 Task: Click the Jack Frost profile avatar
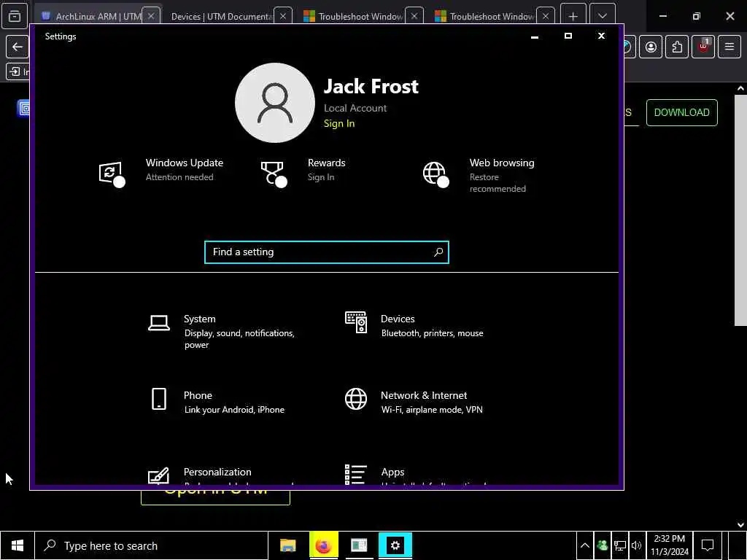[275, 103]
